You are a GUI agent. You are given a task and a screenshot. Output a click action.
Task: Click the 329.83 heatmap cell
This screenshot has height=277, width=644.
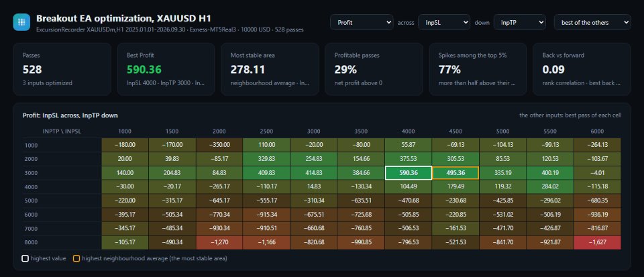266,159
